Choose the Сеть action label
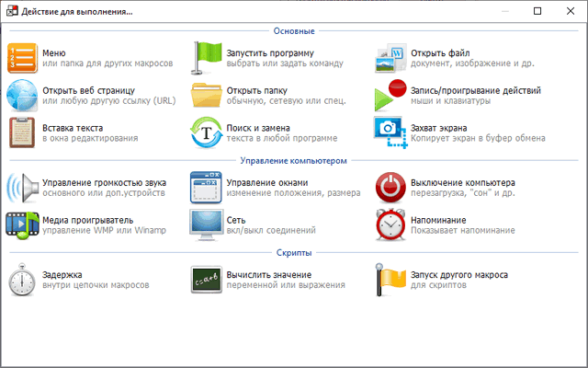Image resolution: width=588 pixels, height=368 pixels. pos(237,220)
